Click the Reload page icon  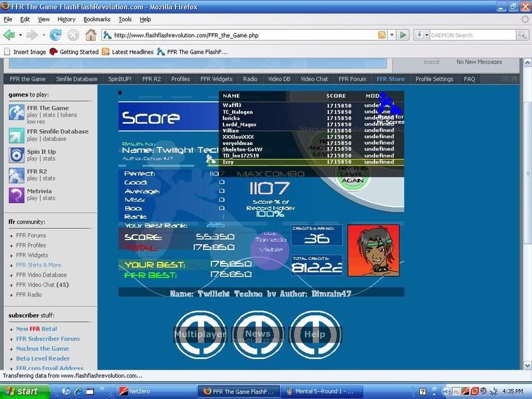(x=55, y=35)
